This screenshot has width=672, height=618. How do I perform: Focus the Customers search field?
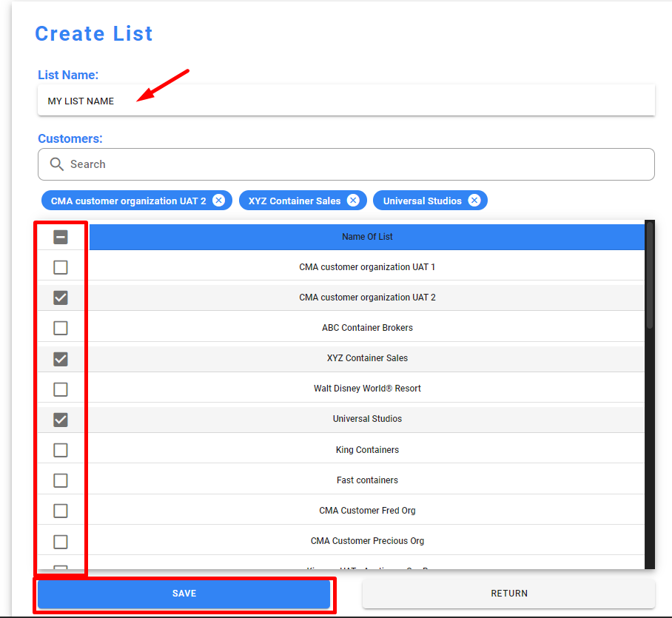(355, 164)
